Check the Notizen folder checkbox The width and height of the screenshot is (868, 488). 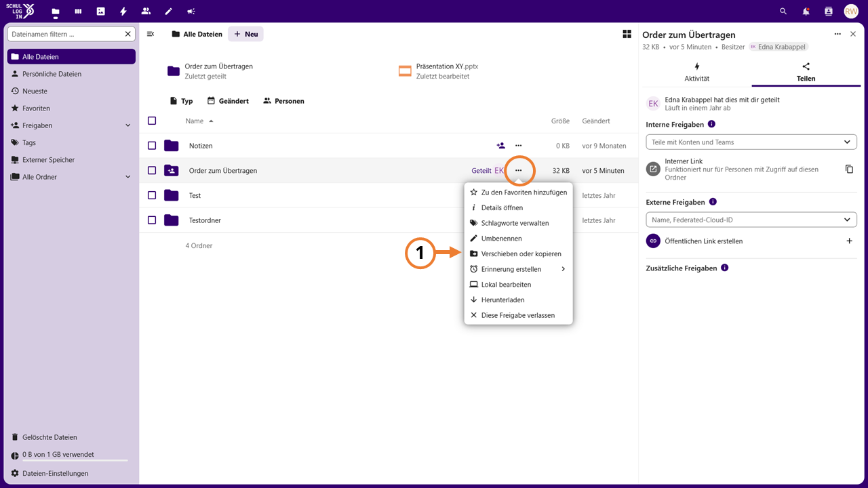[152, 146]
